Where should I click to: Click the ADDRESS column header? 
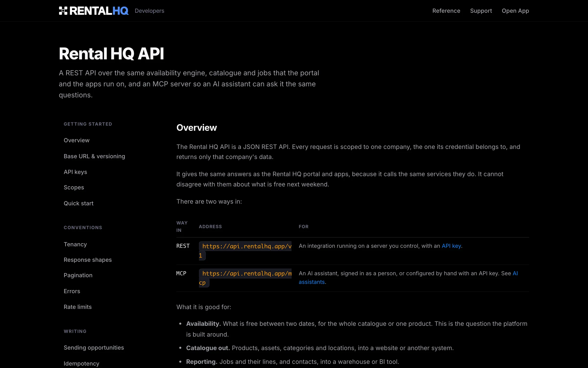point(210,226)
